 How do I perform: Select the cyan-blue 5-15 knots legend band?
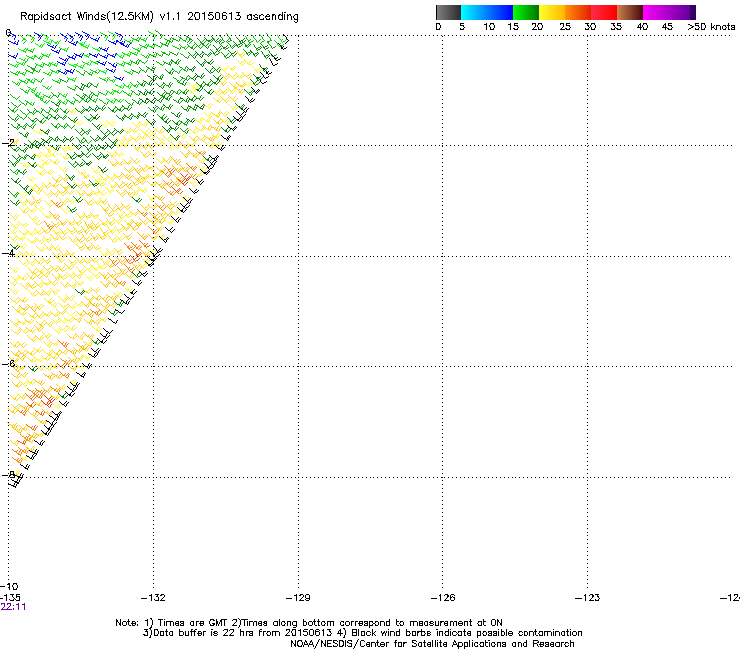coord(487,12)
